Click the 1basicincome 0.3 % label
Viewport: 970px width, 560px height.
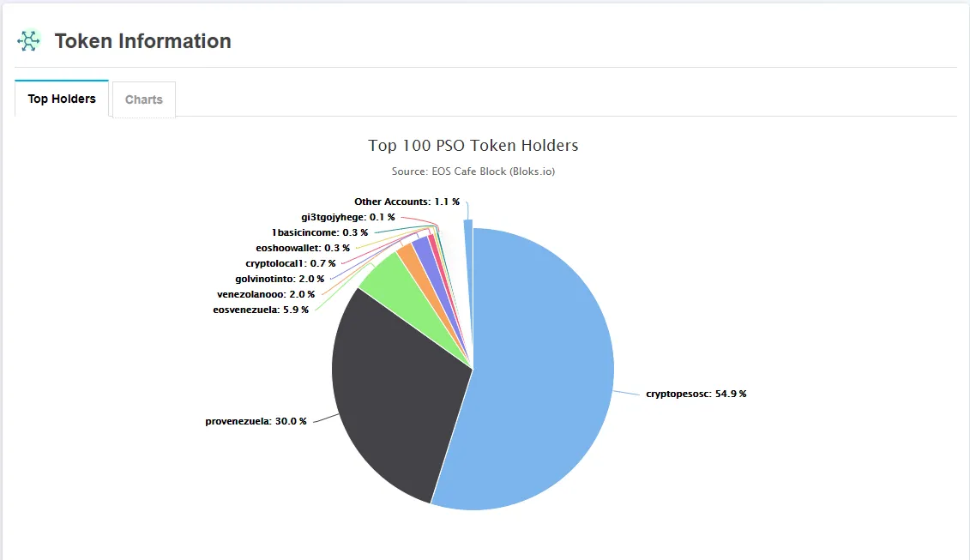[x=320, y=232]
